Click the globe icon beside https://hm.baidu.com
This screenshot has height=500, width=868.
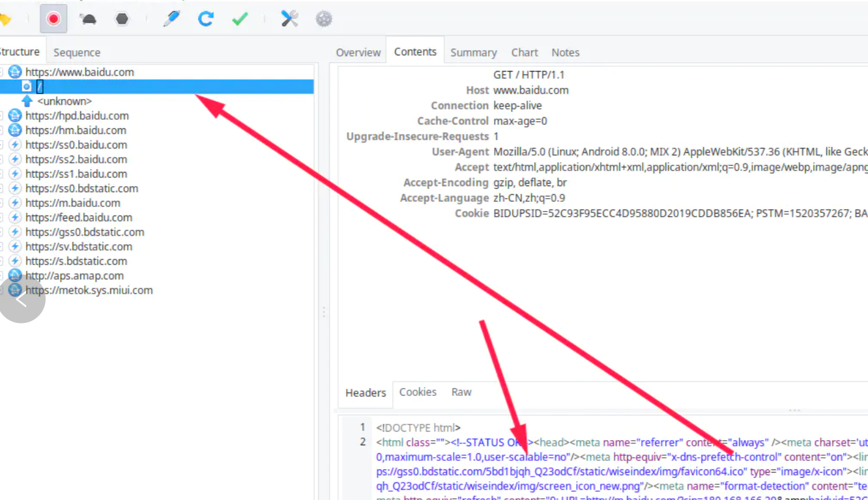pyautogui.click(x=15, y=130)
